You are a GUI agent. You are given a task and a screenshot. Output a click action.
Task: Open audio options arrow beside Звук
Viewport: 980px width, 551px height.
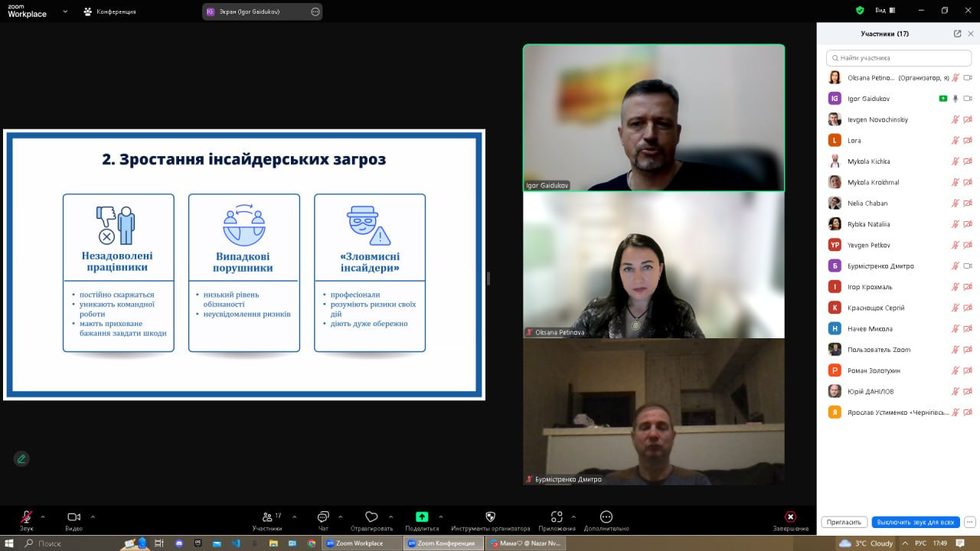click(42, 517)
